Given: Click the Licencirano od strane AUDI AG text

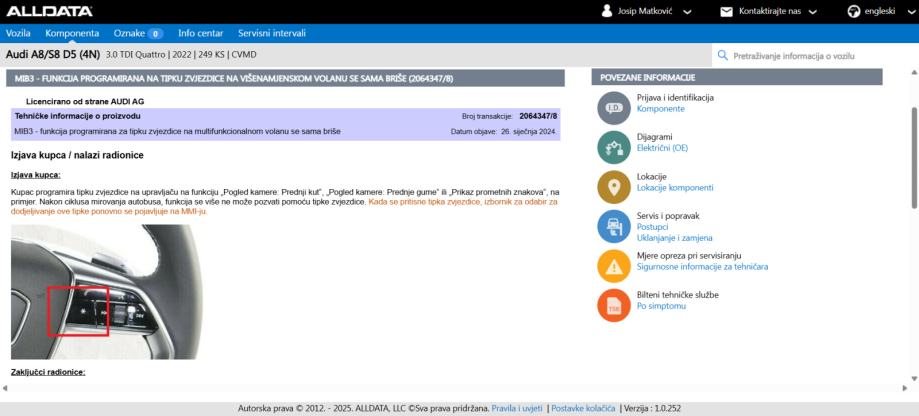Looking at the screenshot, I should tap(85, 102).
